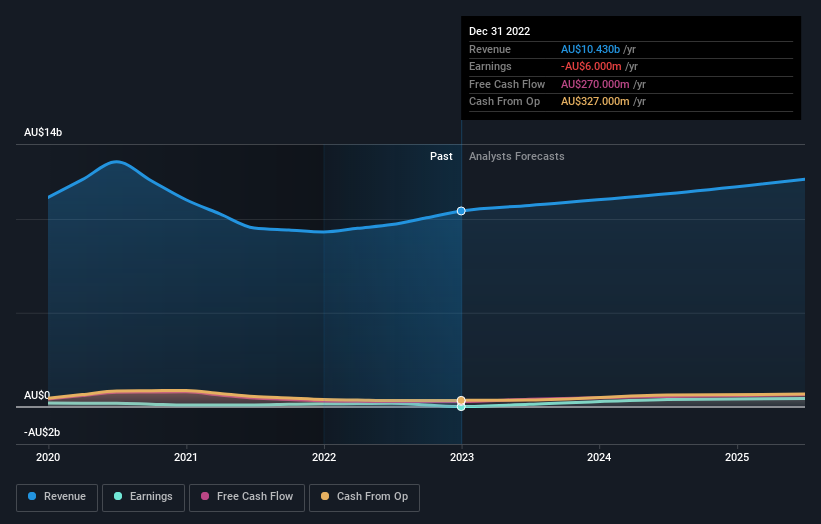This screenshot has height=524, width=821.
Task: Click the 2025 x-axis label
Action: click(737, 457)
